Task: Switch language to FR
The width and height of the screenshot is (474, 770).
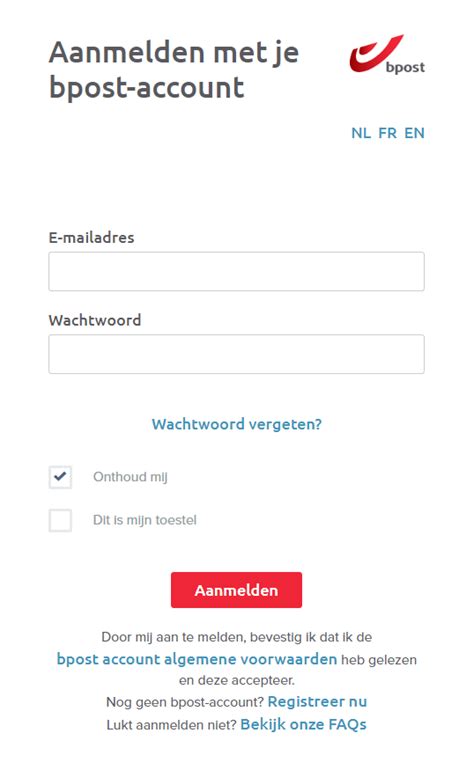Action: point(388,133)
